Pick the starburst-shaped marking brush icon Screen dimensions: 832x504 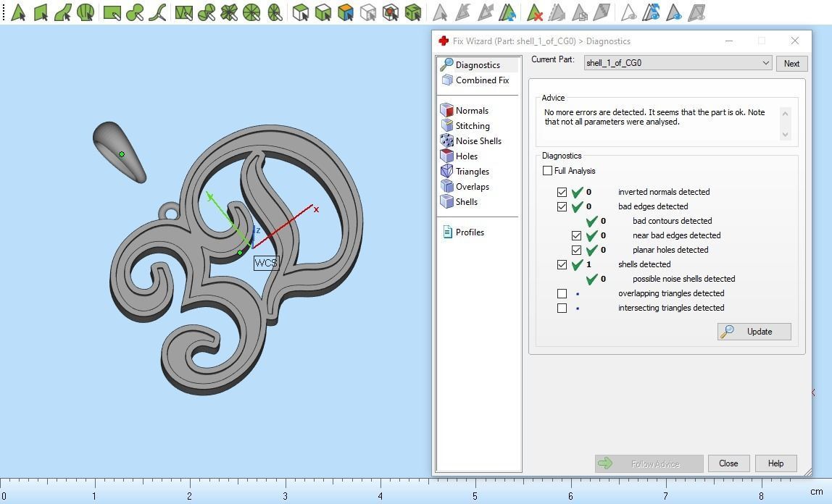pos(229,12)
